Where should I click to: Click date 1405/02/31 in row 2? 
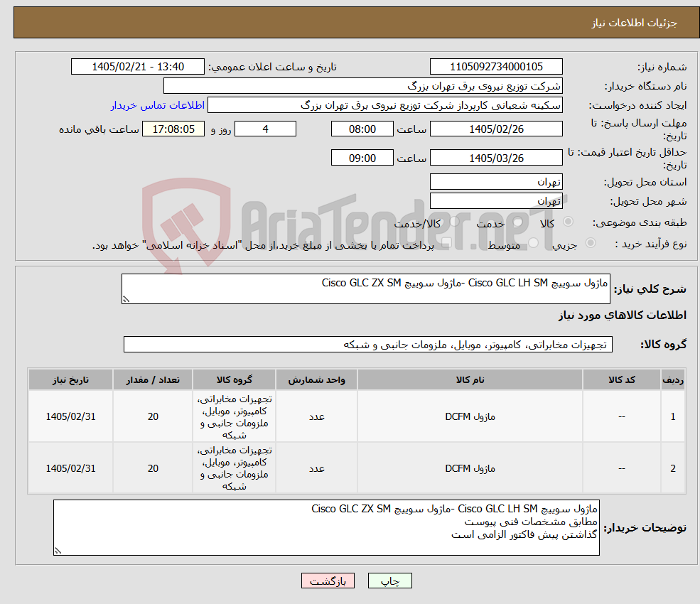coord(70,468)
